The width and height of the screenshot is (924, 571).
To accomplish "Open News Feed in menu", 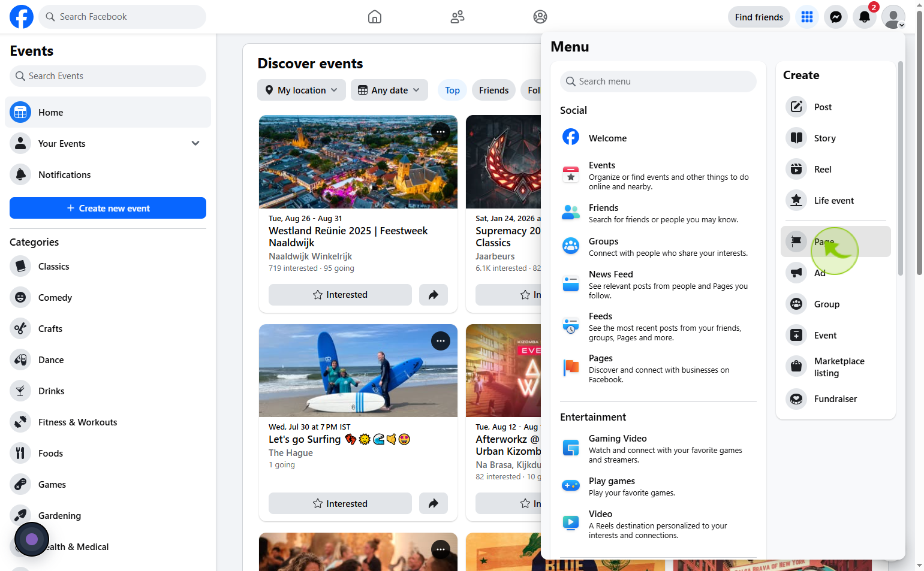I will pos(658,284).
